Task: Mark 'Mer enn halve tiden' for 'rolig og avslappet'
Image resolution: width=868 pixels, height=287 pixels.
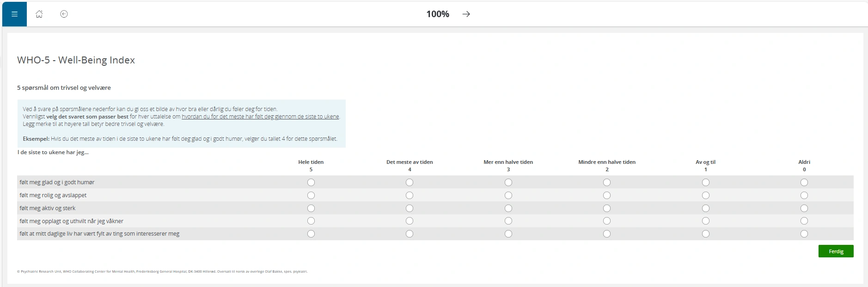Action: (x=508, y=195)
